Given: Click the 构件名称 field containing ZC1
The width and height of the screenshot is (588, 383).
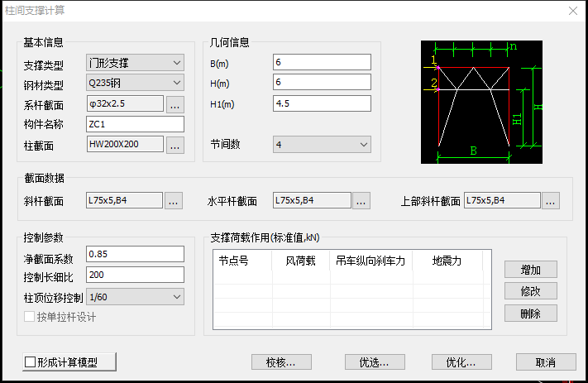Looking at the screenshot, I should tap(135, 124).
